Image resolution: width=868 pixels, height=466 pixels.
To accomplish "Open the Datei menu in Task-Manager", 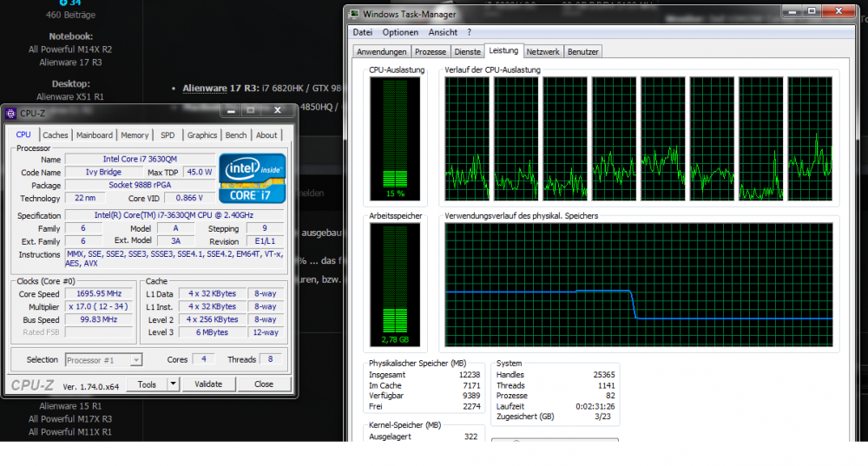I will pyautogui.click(x=363, y=32).
